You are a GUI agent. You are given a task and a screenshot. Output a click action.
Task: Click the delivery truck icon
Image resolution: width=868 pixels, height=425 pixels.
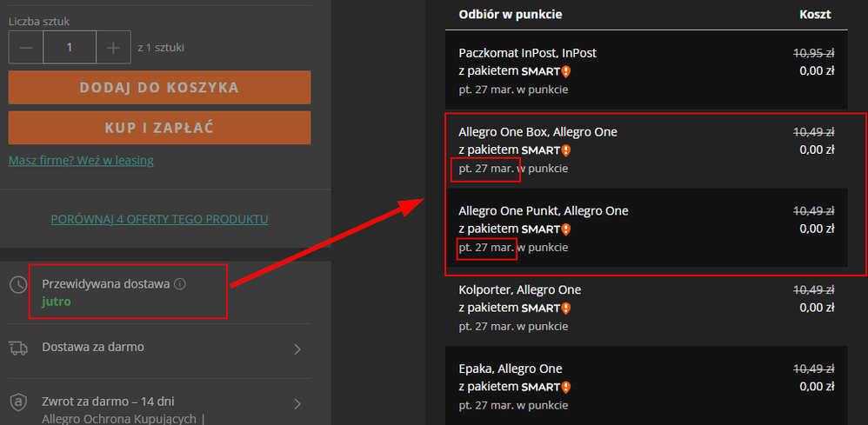18,348
